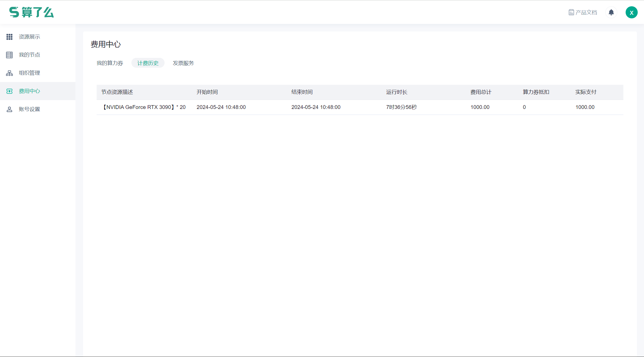Click the 实际支付 column header
The height and width of the screenshot is (357, 644).
click(586, 92)
